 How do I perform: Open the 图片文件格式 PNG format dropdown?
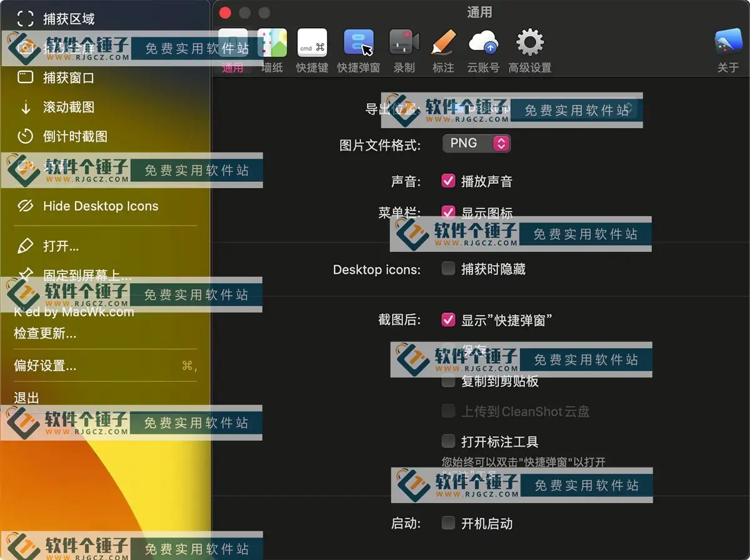476,144
